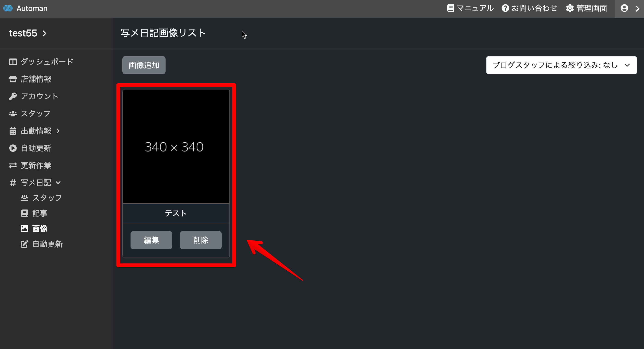The image size is (644, 349).
Task: Click the user account avatar icon
Action: 624,8
